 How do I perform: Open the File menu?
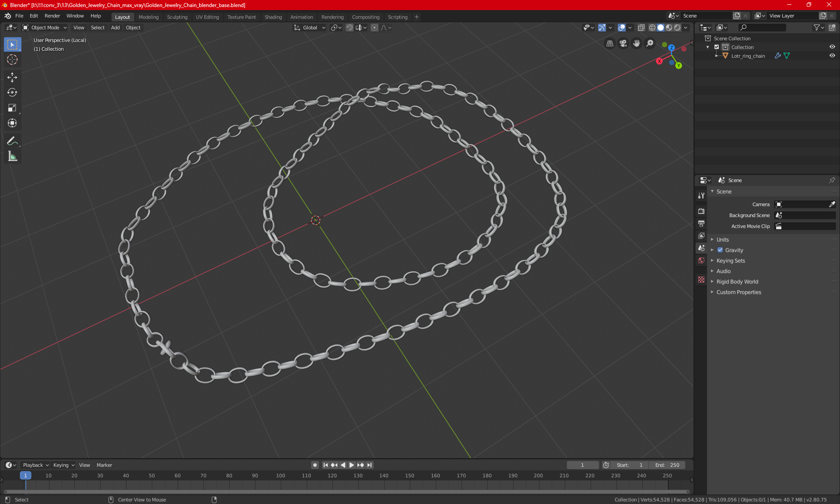pyautogui.click(x=19, y=16)
